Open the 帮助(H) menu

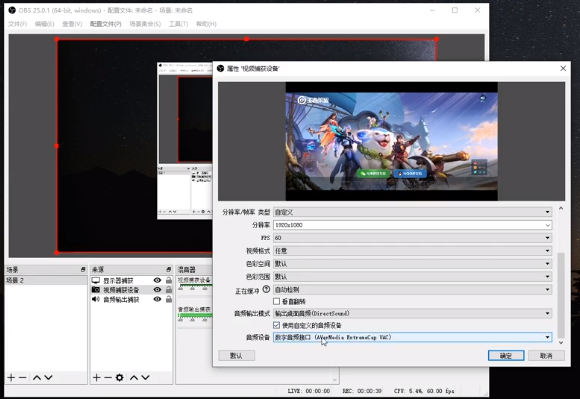coord(206,24)
